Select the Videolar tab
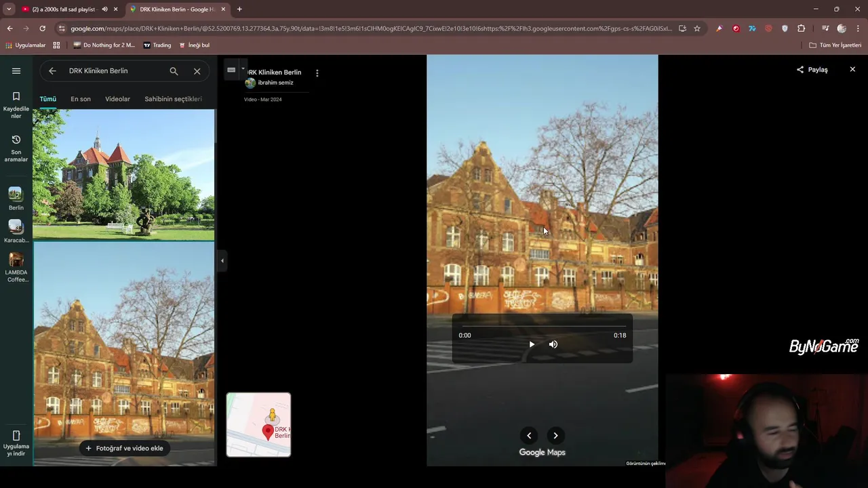Screen dimensions: 868x488 [x=117, y=99]
